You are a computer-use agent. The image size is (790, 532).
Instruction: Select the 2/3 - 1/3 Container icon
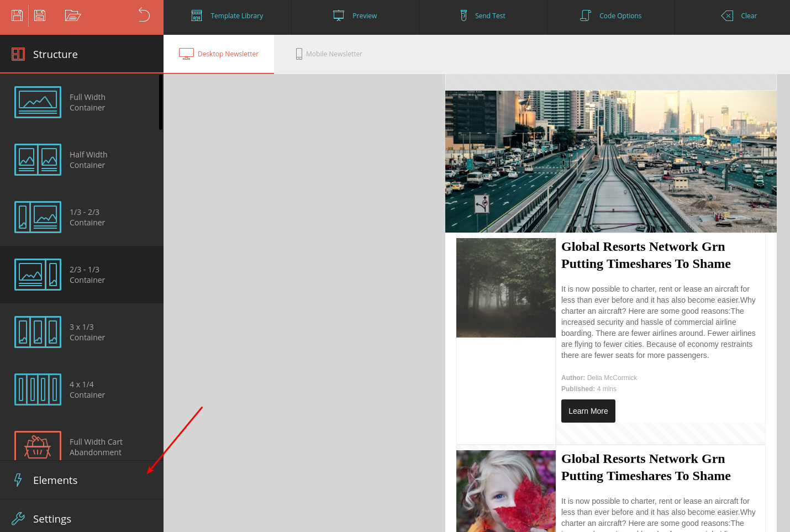tap(38, 275)
